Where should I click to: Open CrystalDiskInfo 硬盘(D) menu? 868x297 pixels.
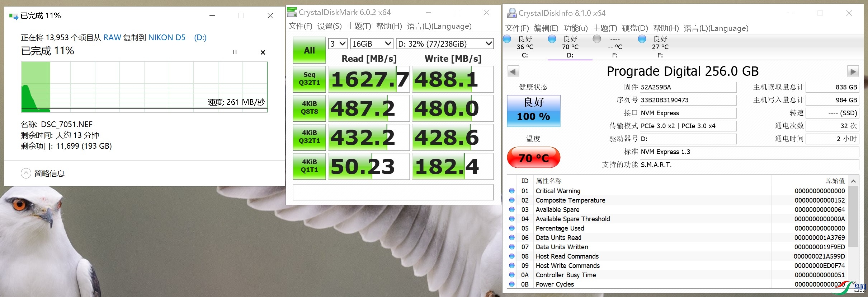coord(635,28)
